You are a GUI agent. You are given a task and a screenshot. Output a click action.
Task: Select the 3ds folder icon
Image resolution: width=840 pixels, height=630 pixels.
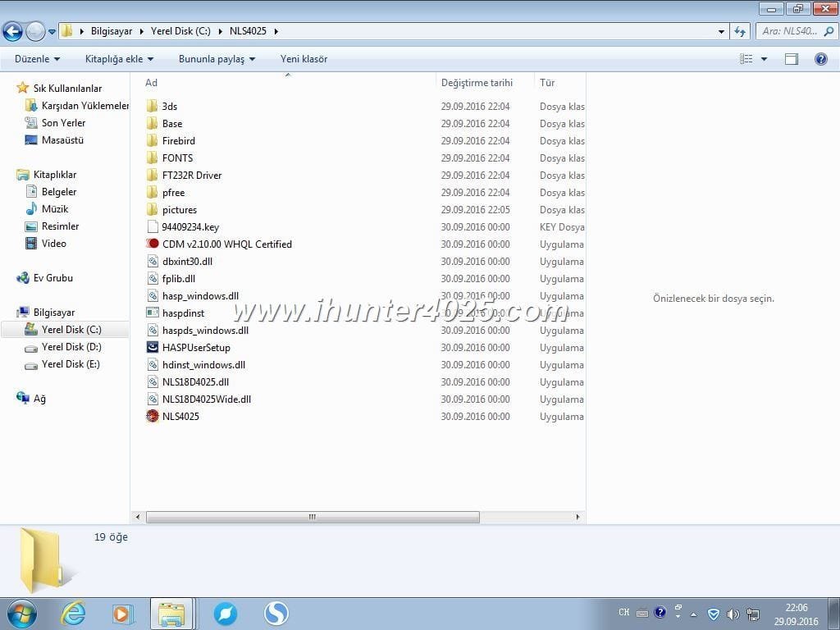pyautogui.click(x=152, y=106)
